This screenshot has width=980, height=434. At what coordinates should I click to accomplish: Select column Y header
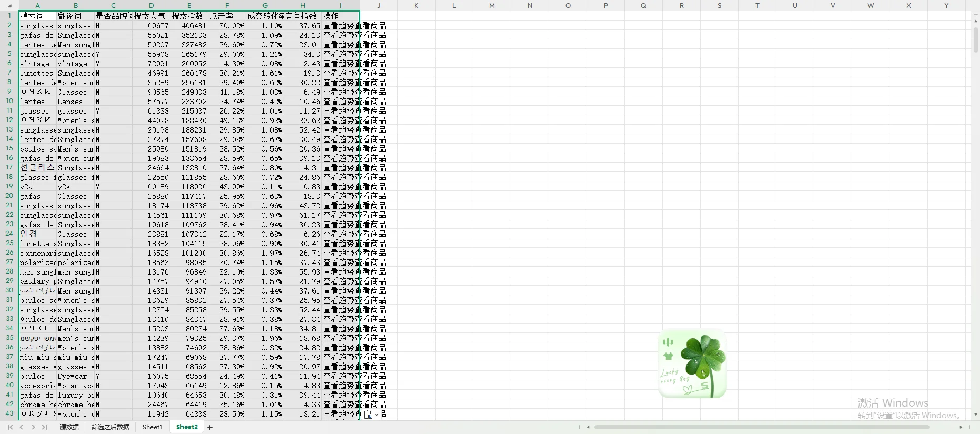[x=946, y=6]
